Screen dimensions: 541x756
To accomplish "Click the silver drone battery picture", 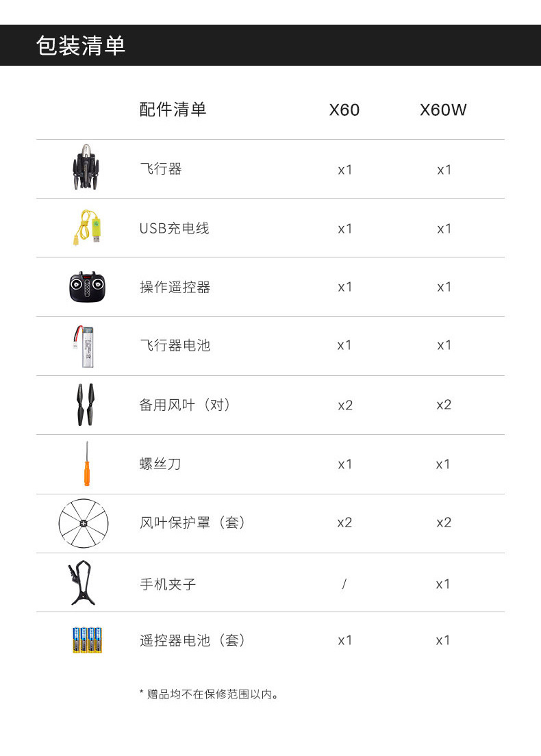I will [86, 346].
